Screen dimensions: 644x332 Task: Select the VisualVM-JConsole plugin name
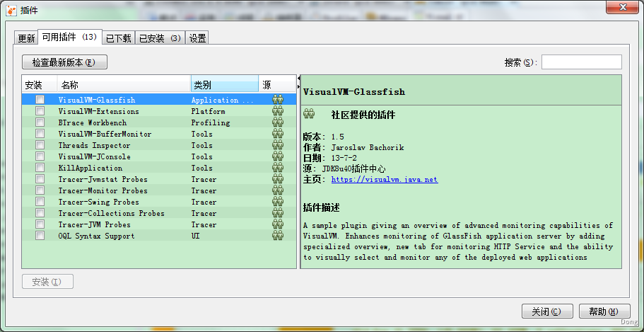[x=95, y=156]
